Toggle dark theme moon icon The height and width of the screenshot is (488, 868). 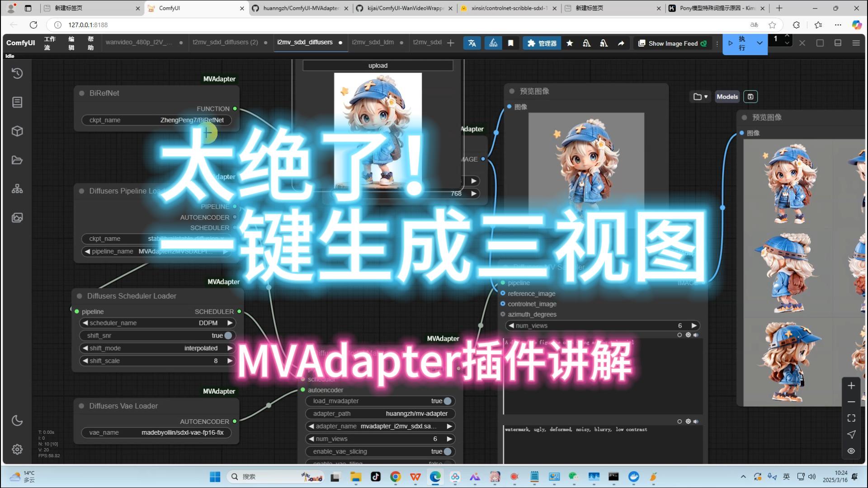[17, 420]
